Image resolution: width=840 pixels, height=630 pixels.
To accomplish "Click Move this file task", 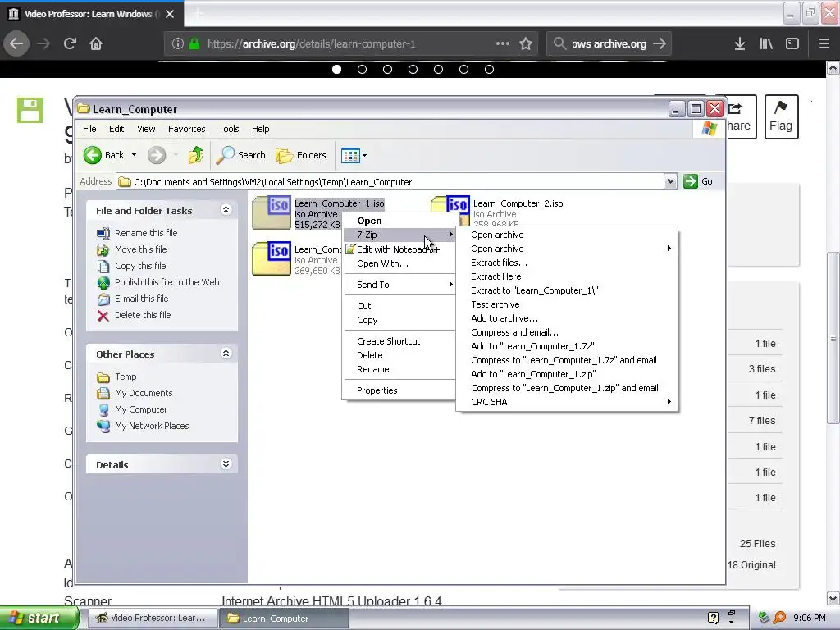I will [x=140, y=249].
